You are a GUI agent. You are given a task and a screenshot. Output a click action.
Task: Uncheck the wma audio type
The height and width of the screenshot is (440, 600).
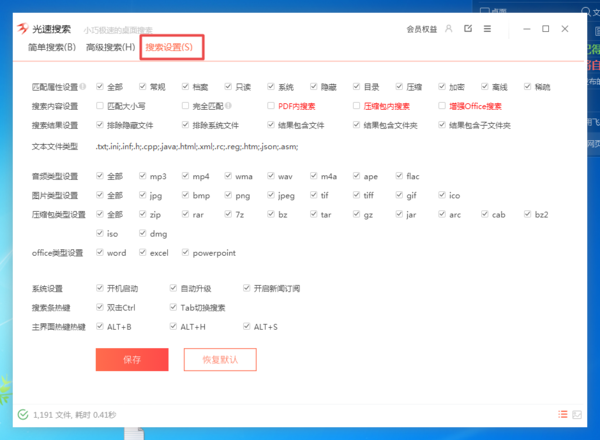228,176
